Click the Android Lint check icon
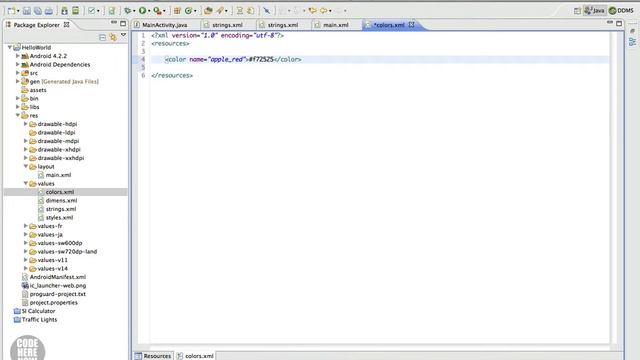Viewport: 640px width, 360px height. click(91, 11)
